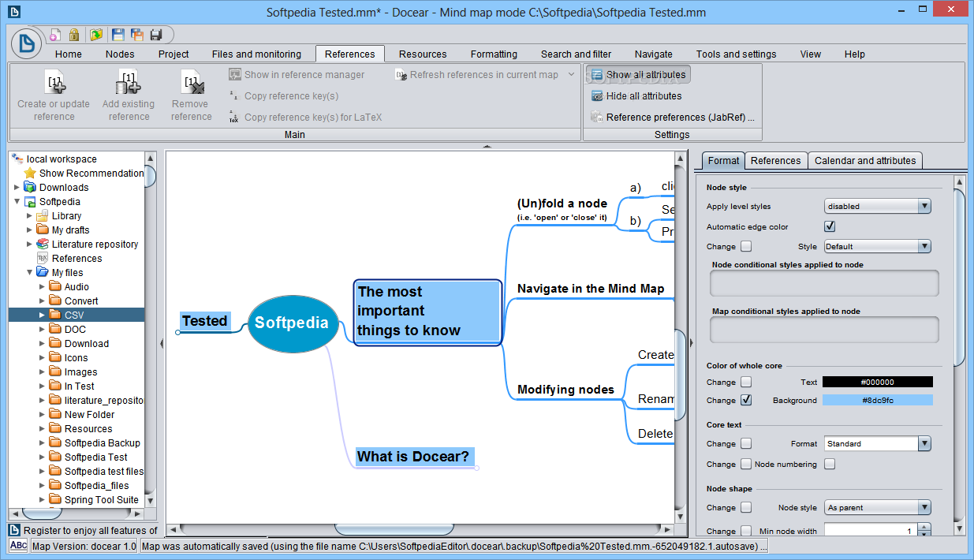The height and width of the screenshot is (560, 974).
Task: Click the local workspace icon
Action: coord(17,159)
